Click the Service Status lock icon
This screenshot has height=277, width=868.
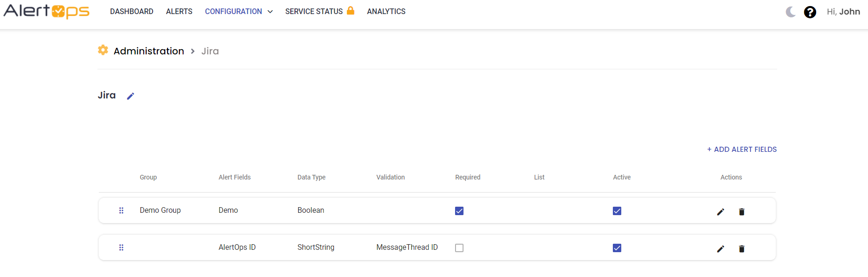tap(350, 10)
